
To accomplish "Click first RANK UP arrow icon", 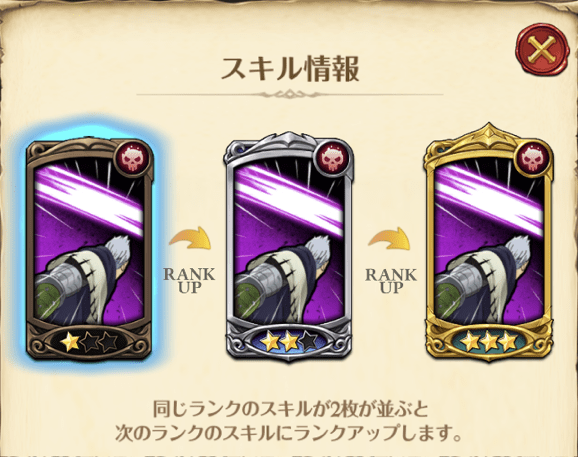I will coord(190,238).
